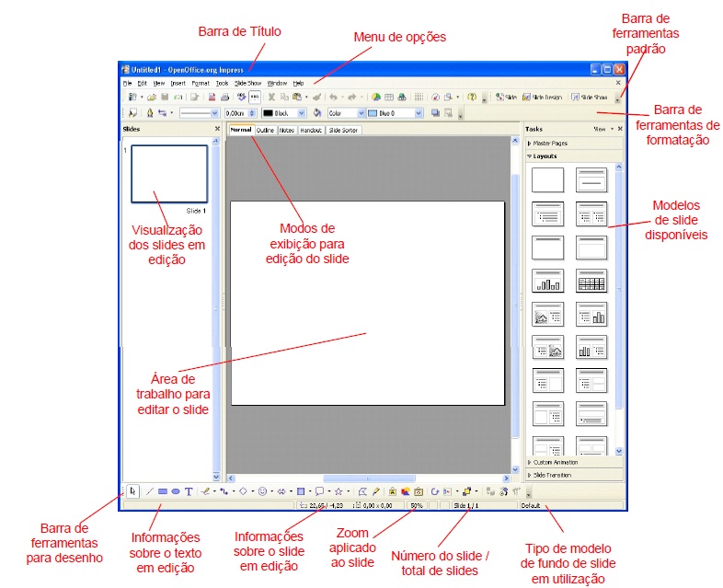
Task: Open the Edit menu
Action: coord(142,84)
